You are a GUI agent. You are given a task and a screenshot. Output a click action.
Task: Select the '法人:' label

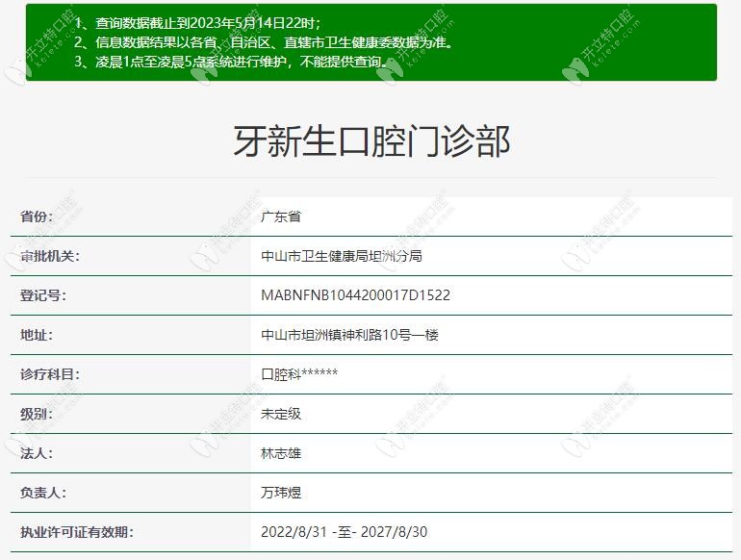coord(37,453)
